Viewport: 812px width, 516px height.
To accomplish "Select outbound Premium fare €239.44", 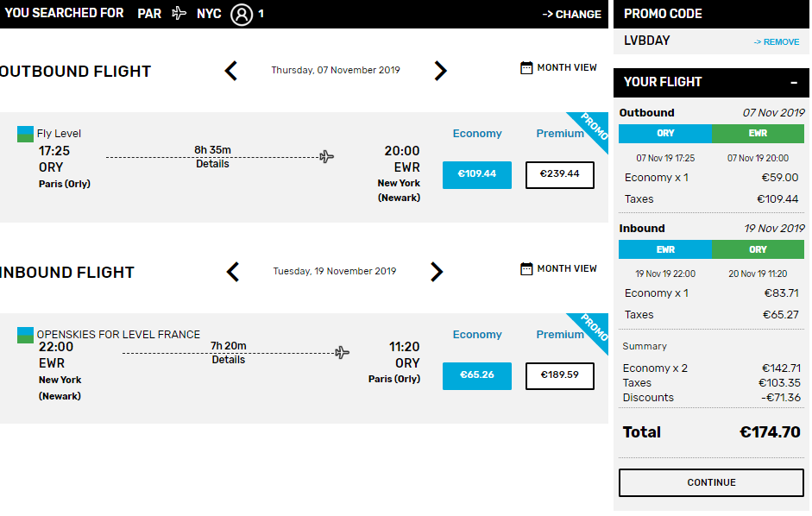I will [560, 174].
